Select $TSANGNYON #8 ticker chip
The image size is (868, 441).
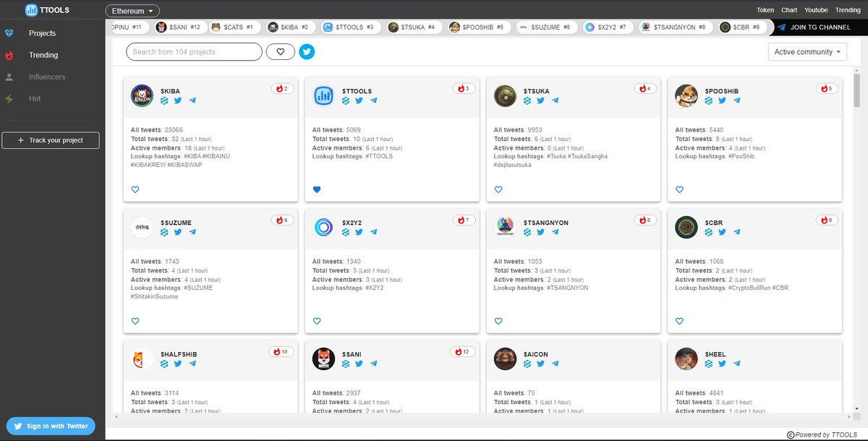(x=674, y=27)
